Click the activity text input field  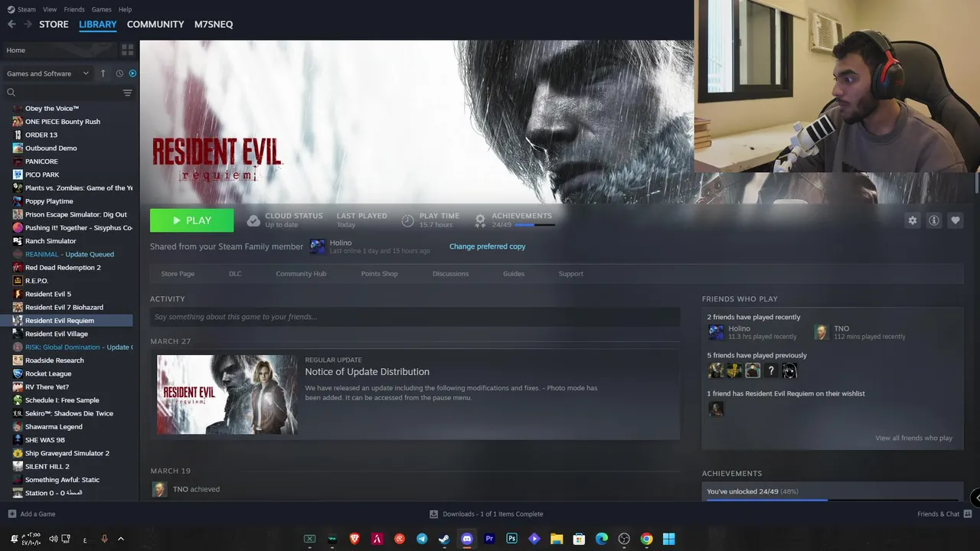tap(415, 317)
